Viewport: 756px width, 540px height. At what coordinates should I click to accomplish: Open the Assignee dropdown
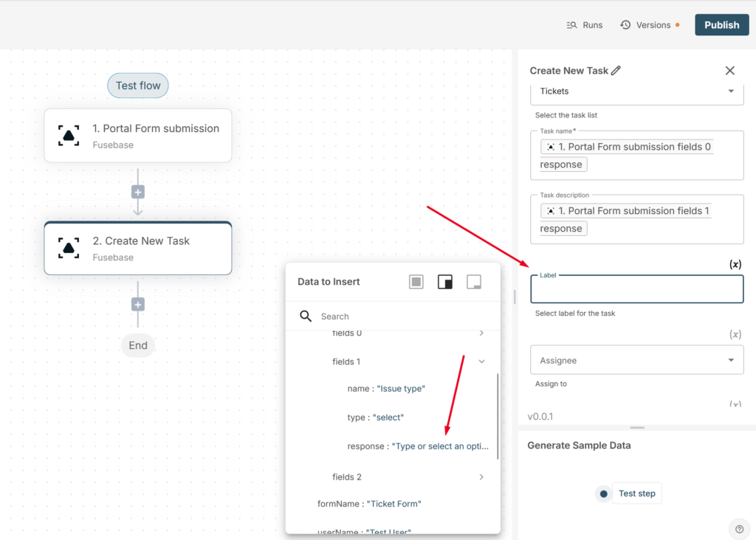tap(637, 360)
